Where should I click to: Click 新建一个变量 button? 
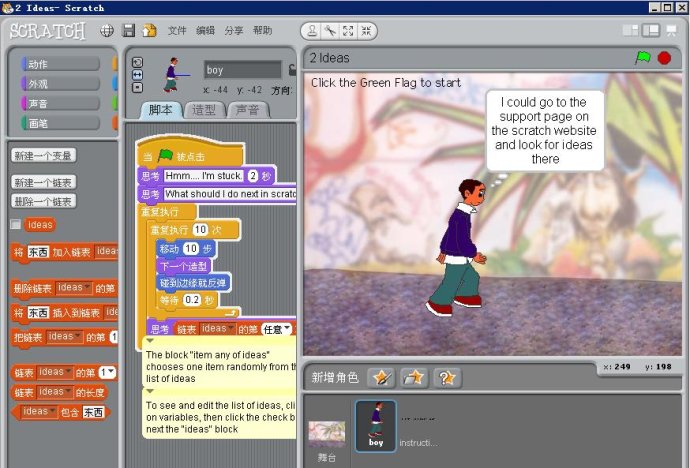tap(43, 156)
